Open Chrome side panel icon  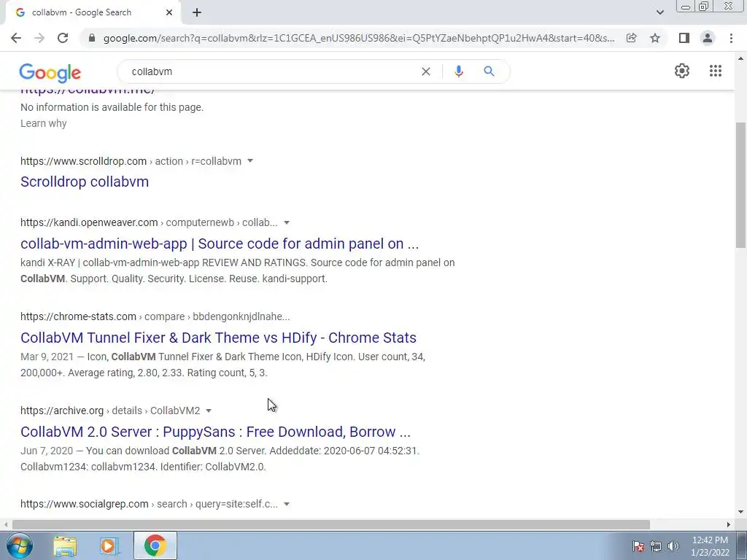[x=684, y=38]
